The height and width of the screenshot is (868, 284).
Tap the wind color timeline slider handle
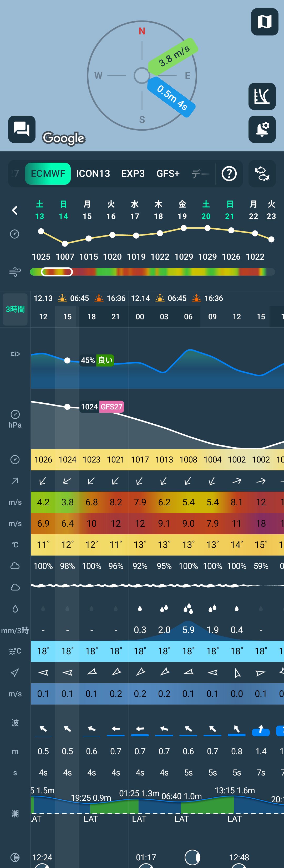pos(57,271)
